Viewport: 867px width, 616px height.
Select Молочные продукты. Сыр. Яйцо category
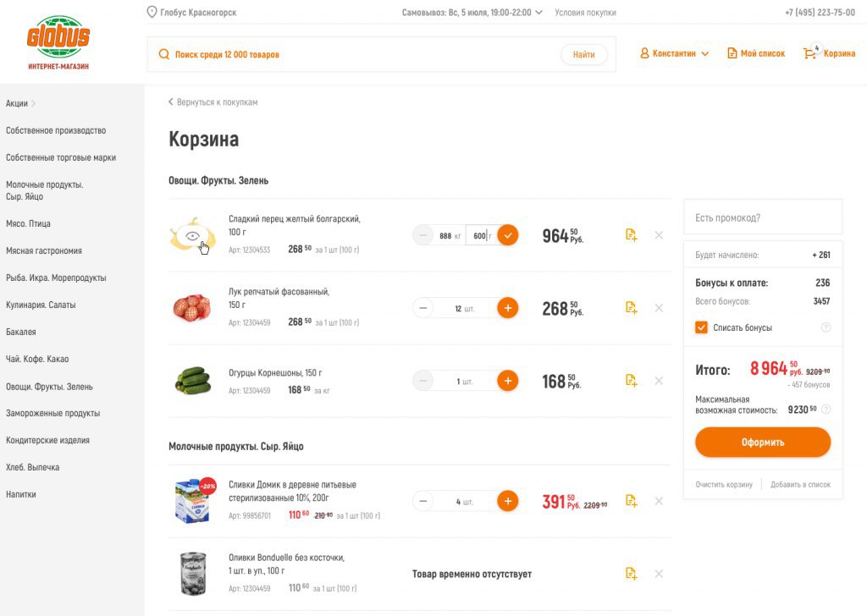coord(44,190)
